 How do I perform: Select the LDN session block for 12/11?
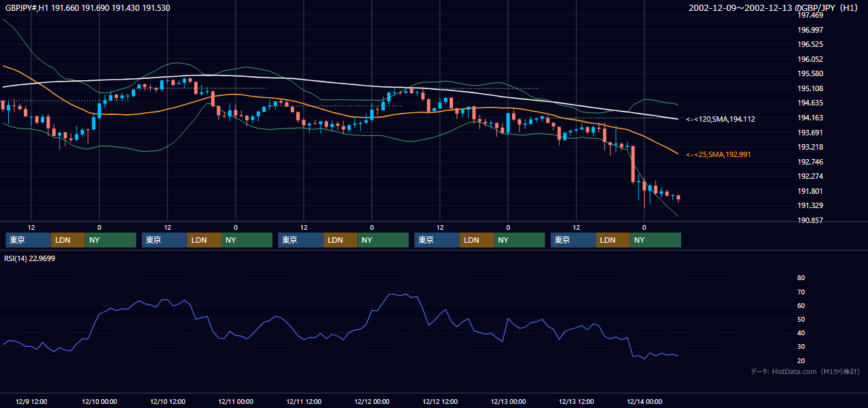tap(341, 240)
